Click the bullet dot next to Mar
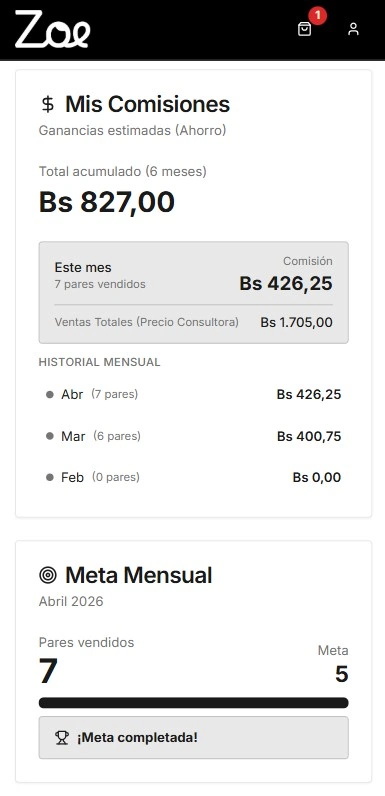 49,436
